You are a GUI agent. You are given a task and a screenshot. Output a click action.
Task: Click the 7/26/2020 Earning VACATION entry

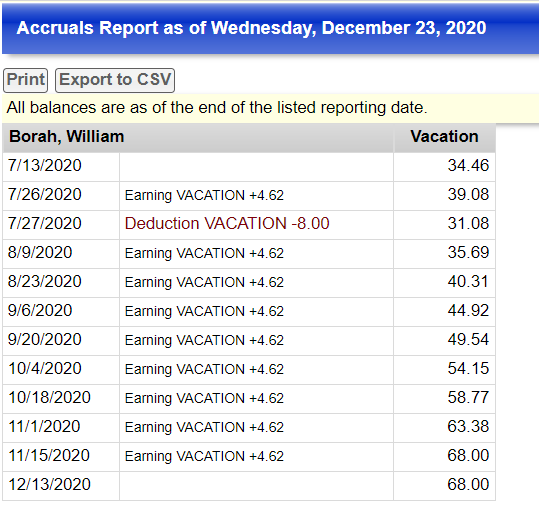click(204, 195)
